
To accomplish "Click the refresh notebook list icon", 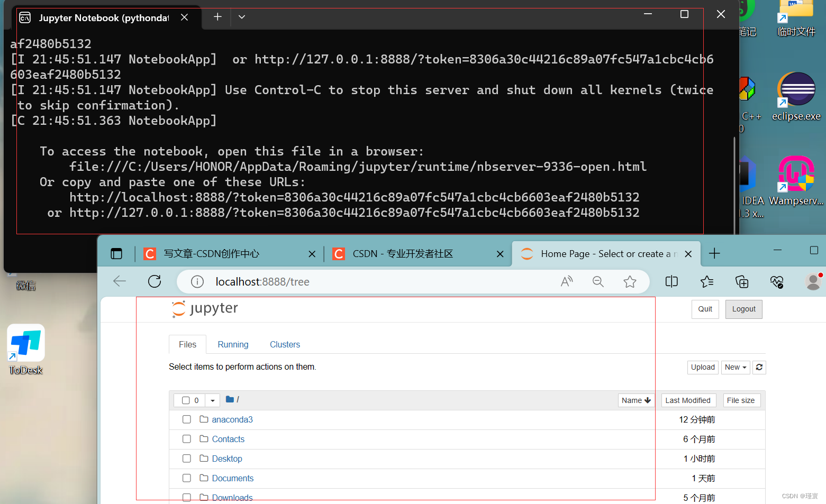I will tap(759, 367).
